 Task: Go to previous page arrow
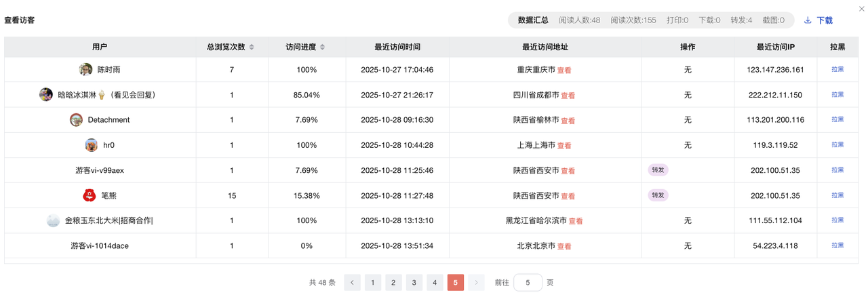point(352,283)
